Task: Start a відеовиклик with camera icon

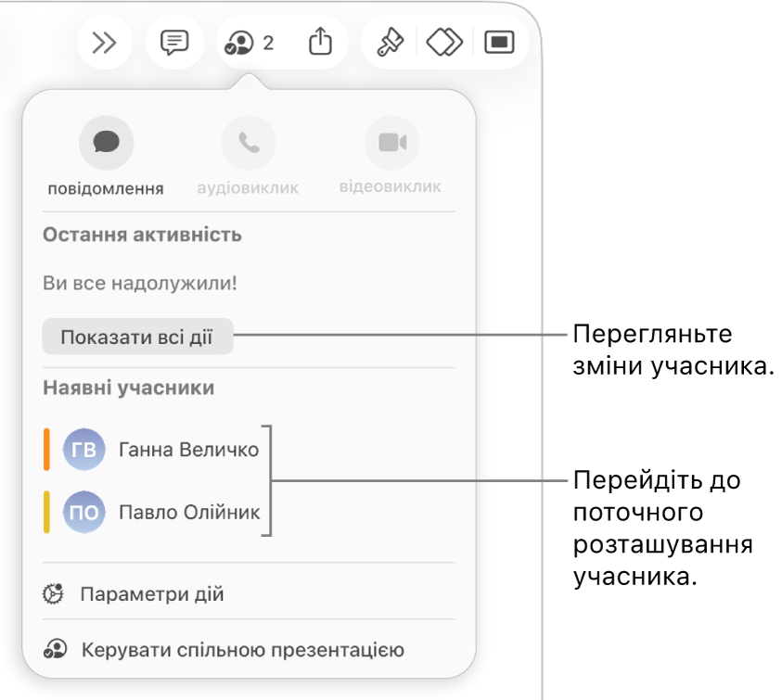Action: [392, 143]
